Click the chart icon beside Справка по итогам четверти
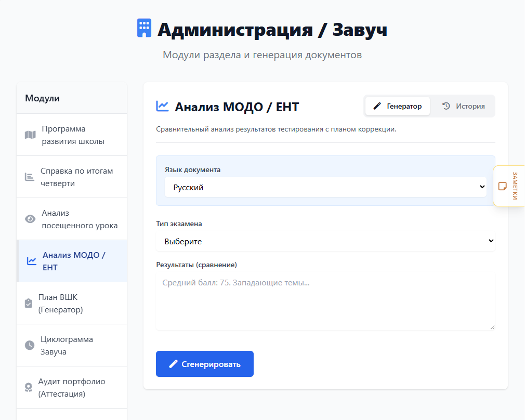This screenshot has width=525, height=420. pyautogui.click(x=30, y=177)
